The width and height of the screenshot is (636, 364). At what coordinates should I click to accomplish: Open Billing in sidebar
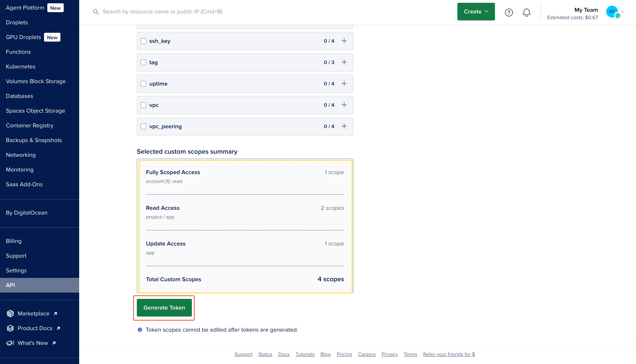pos(13,241)
